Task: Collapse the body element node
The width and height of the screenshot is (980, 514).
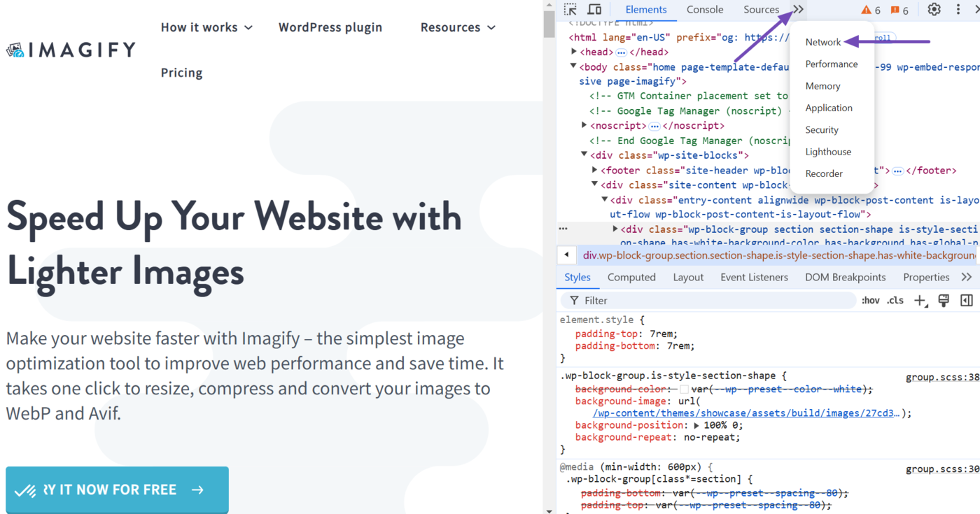Action: pyautogui.click(x=573, y=66)
